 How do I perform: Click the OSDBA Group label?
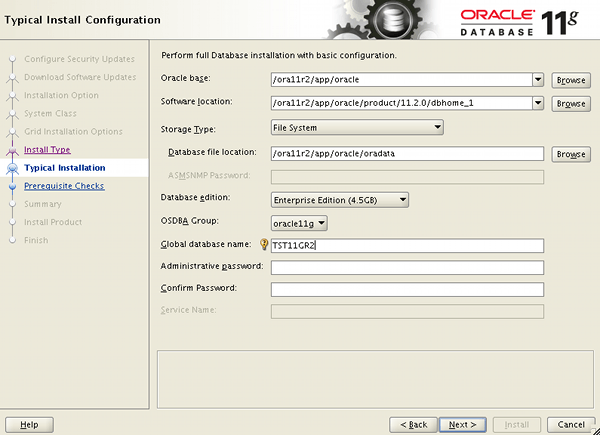coord(190,221)
